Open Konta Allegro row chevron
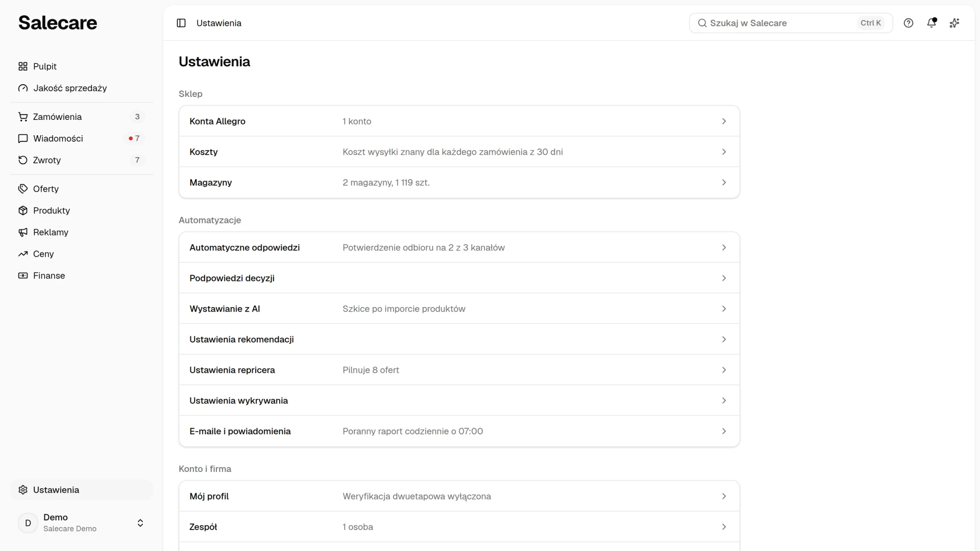This screenshot has height=551, width=980. pos(724,121)
